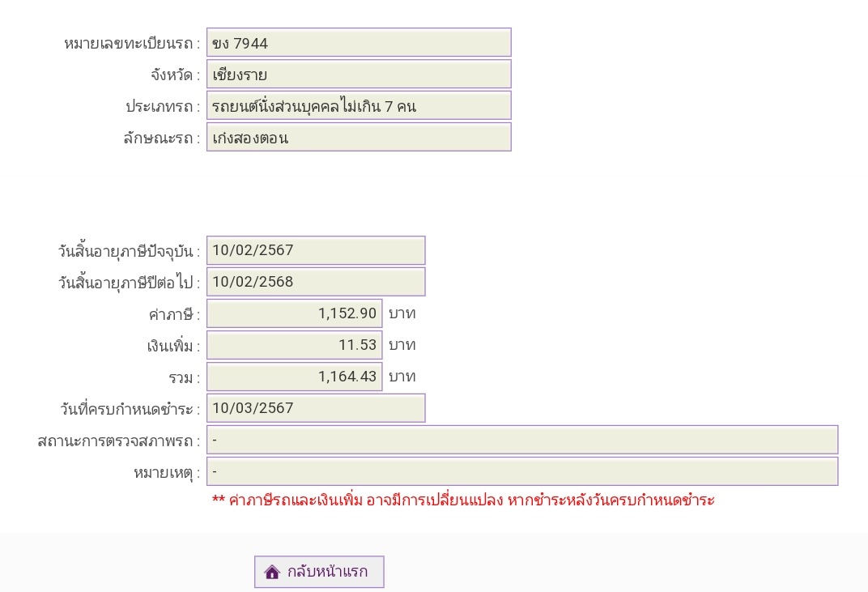Click the ค่าภาษี field showing 1,152.90
The image size is (868, 592).
(295, 313)
